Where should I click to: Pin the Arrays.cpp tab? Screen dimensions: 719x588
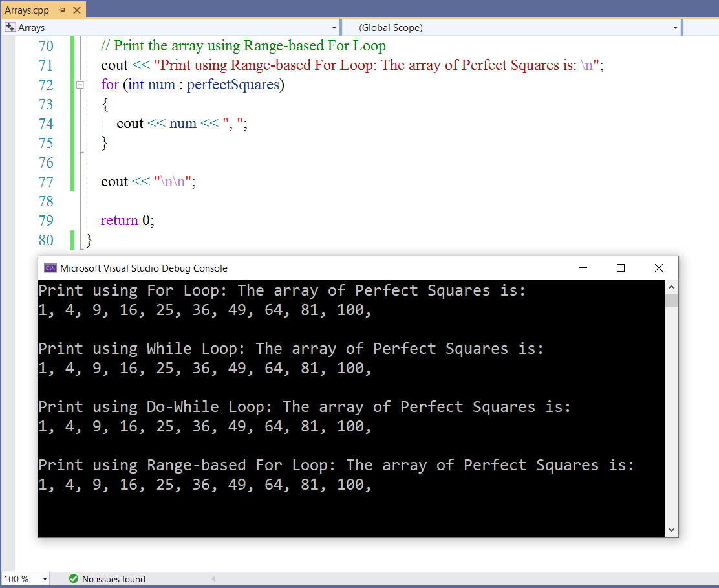pos(62,10)
